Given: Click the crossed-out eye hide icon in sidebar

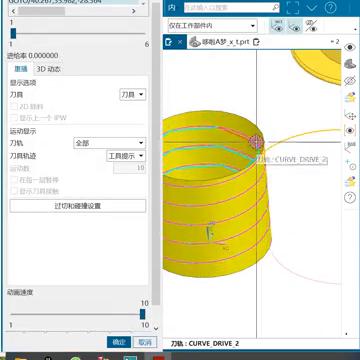Looking at the screenshot, I should (x=350, y=81).
